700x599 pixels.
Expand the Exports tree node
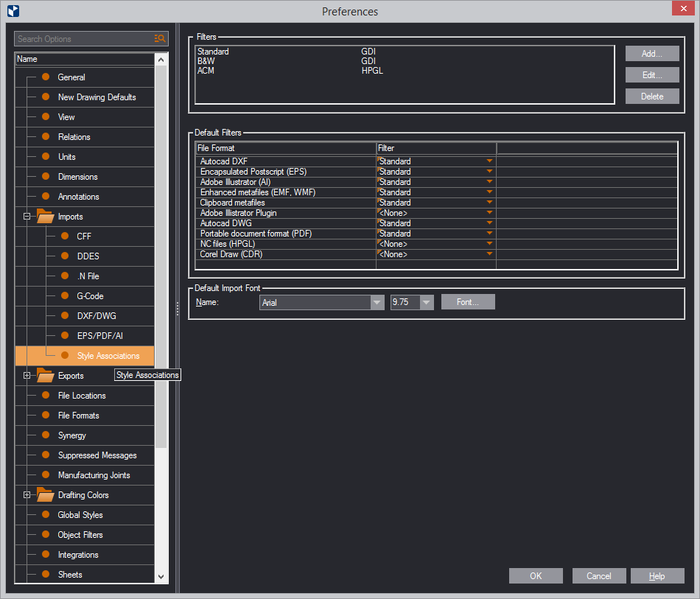click(x=27, y=375)
